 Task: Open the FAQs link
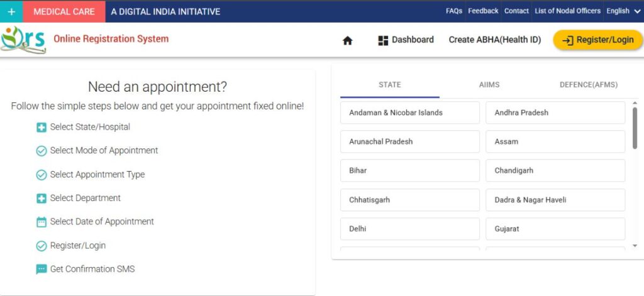click(x=454, y=11)
